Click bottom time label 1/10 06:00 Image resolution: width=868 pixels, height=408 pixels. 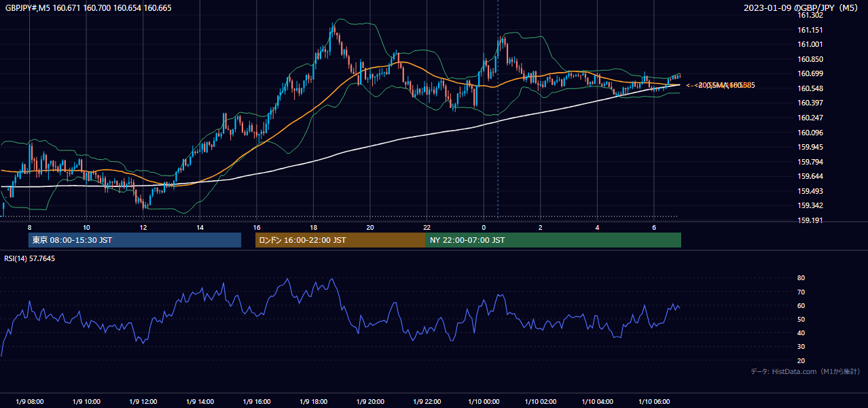point(654,402)
